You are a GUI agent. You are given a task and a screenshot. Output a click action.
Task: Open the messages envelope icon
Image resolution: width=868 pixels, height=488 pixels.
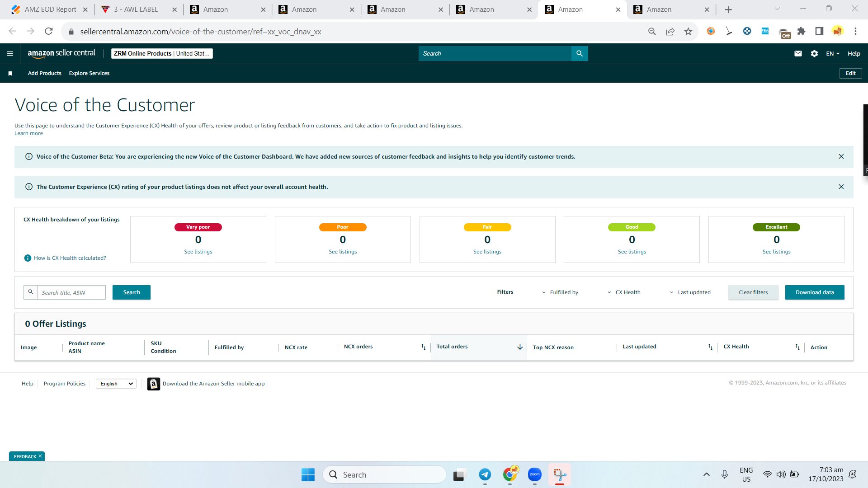coord(798,53)
